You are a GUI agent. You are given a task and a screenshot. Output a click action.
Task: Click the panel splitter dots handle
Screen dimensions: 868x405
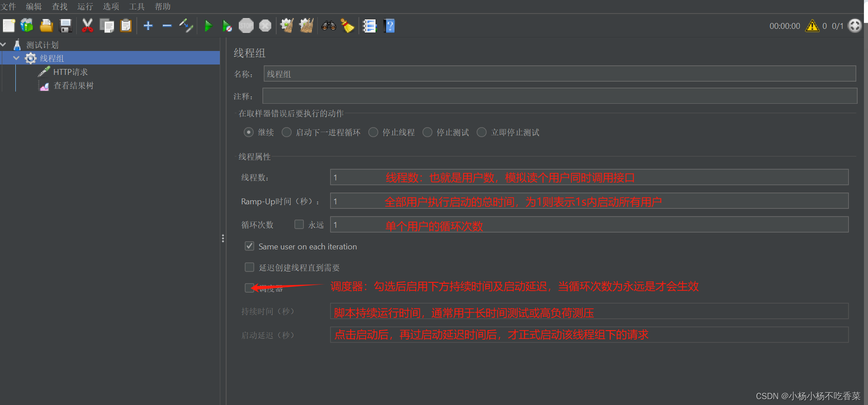223,238
